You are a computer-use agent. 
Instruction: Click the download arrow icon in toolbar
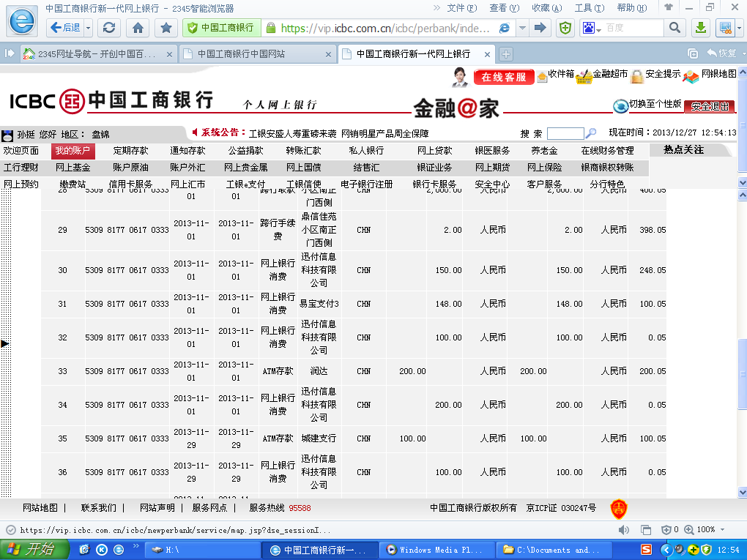[x=701, y=28]
